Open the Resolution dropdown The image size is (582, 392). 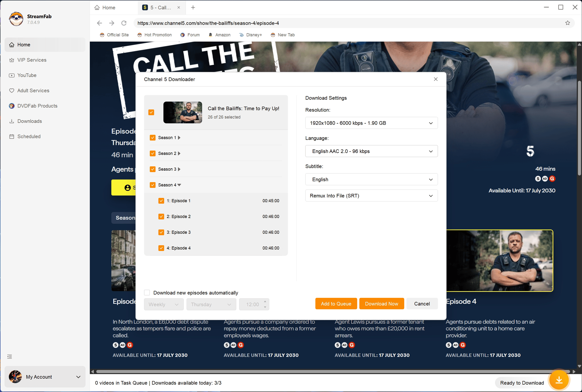point(371,123)
